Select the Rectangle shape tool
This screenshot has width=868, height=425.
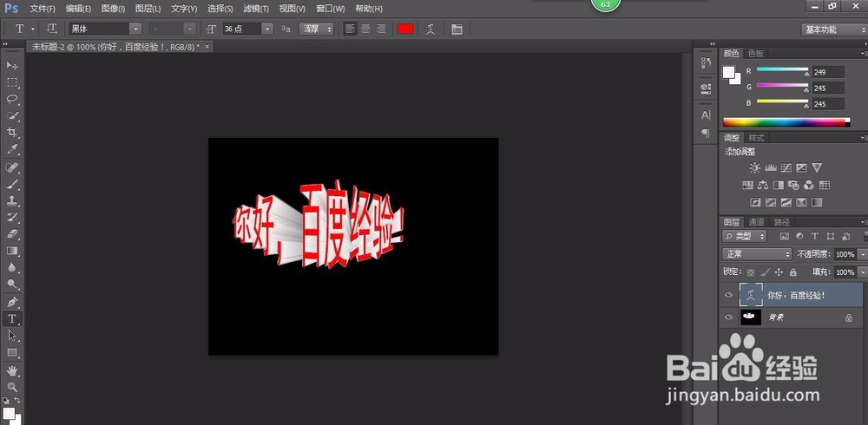[x=12, y=352]
